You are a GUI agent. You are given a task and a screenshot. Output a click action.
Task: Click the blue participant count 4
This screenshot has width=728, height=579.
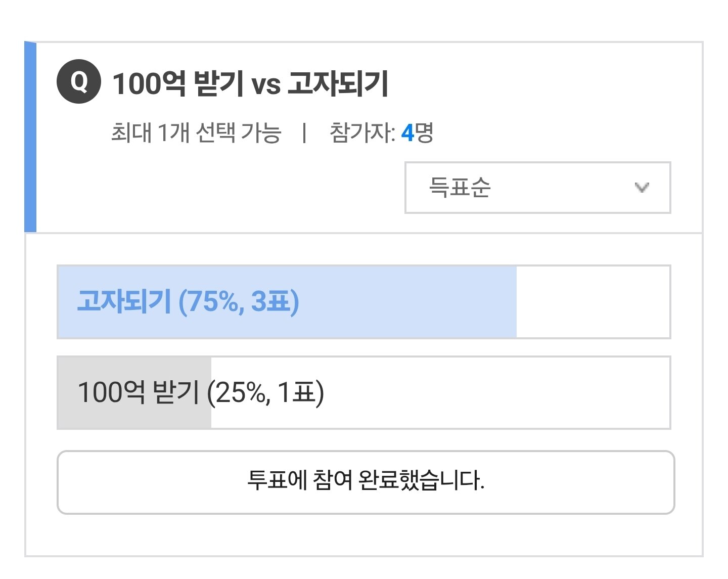[407, 133]
